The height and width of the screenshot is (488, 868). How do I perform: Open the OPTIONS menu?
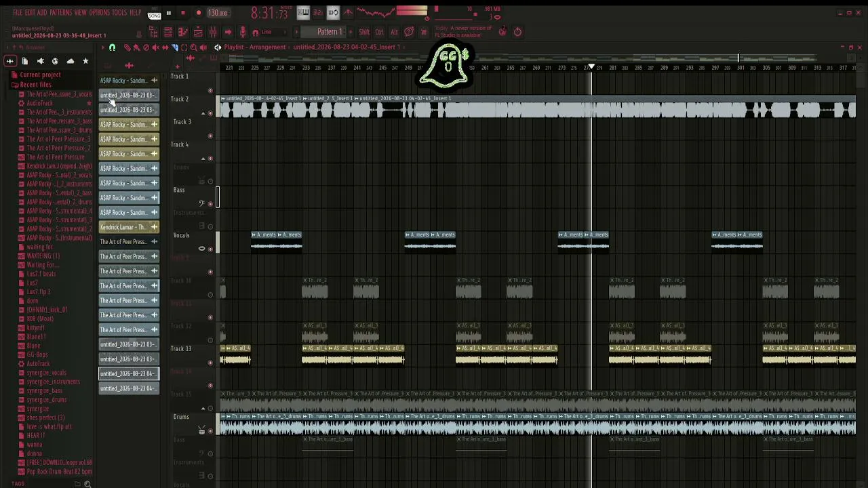pos(99,13)
